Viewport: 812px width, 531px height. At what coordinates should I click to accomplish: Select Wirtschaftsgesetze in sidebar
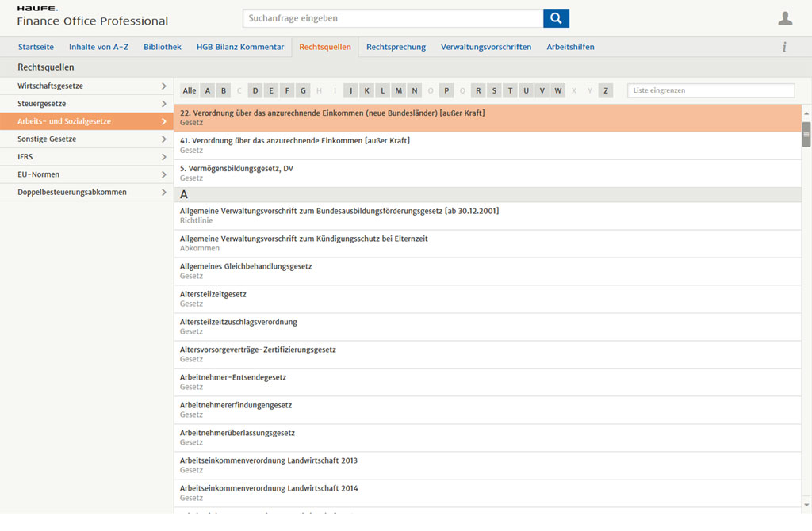point(86,86)
